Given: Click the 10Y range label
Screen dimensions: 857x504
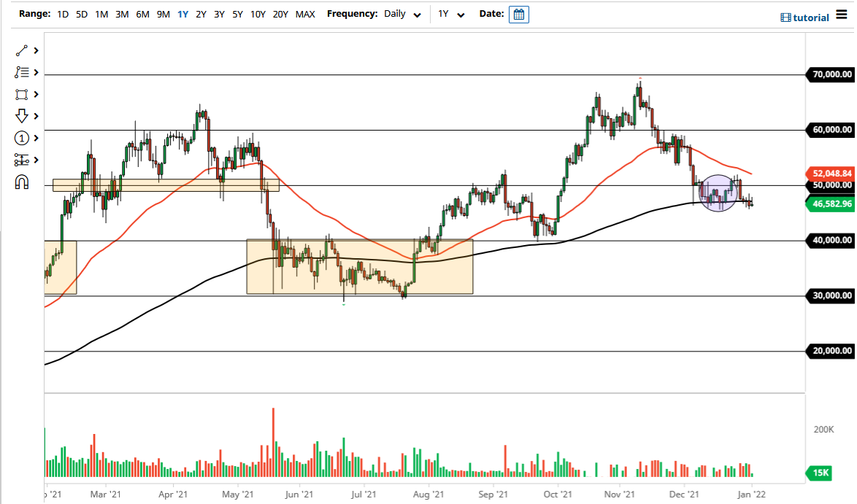Looking at the screenshot, I should pyautogui.click(x=257, y=14).
